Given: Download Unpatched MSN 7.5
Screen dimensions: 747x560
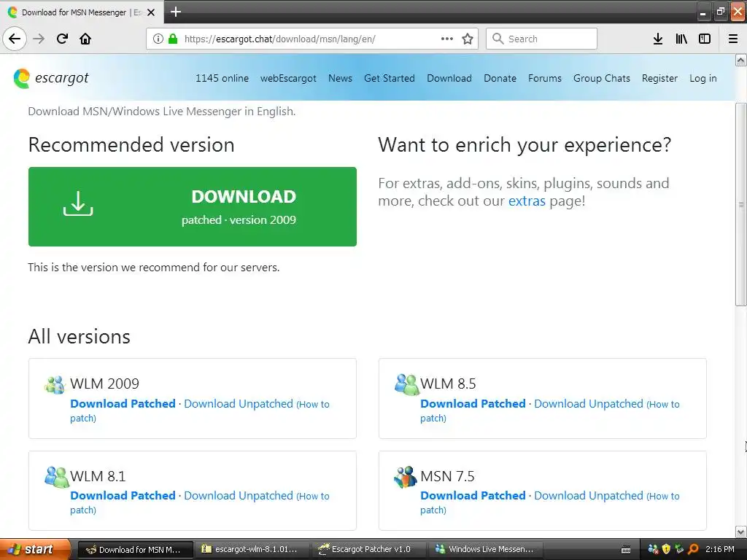Looking at the screenshot, I should point(589,495).
